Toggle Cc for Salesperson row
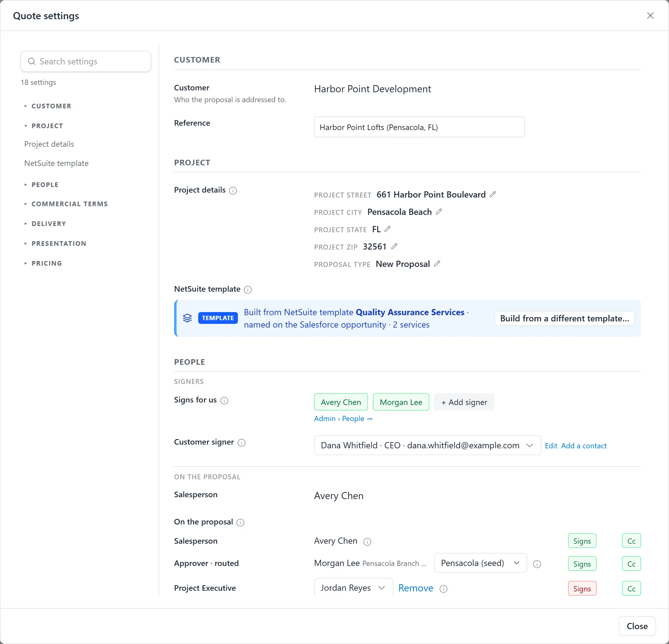 631,541
